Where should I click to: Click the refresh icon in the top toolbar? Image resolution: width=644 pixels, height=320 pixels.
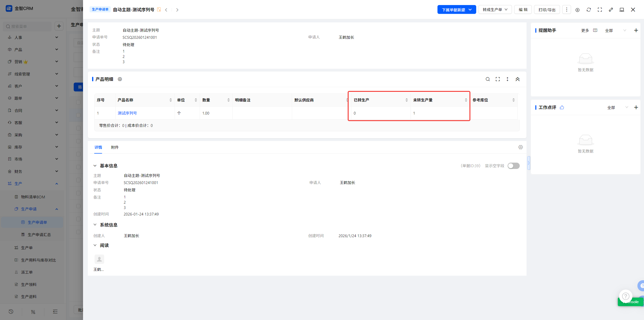588,10
